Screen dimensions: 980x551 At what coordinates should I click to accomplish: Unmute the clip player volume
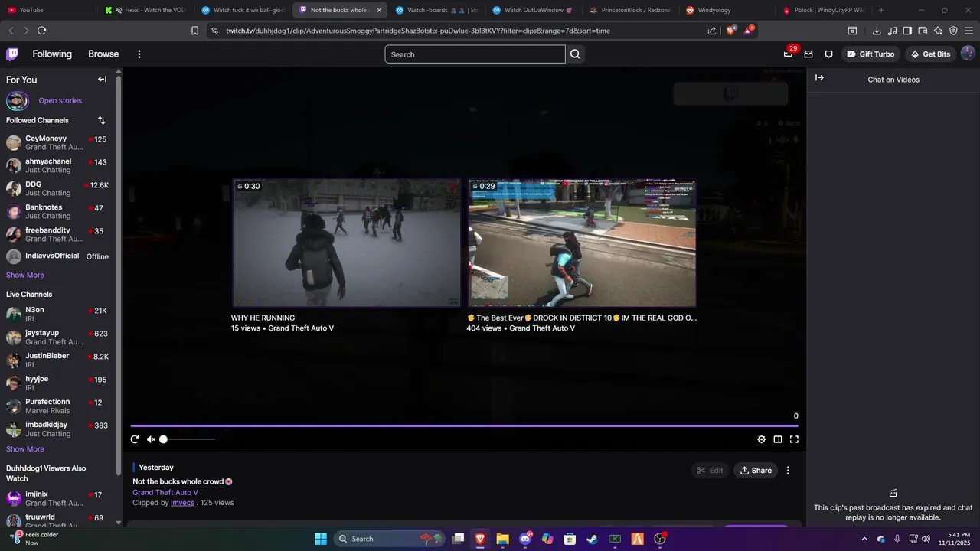pos(151,439)
